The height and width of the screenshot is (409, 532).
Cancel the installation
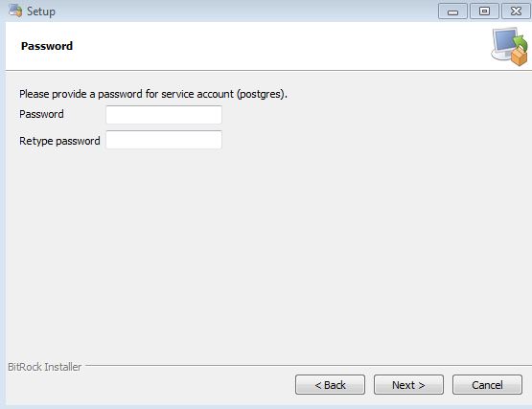tap(487, 385)
